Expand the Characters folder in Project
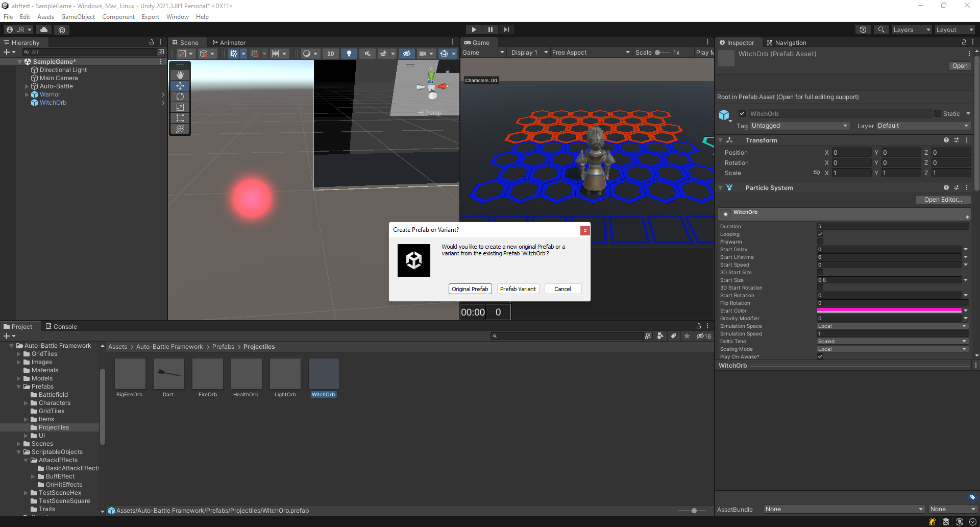 pyautogui.click(x=26, y=403)
